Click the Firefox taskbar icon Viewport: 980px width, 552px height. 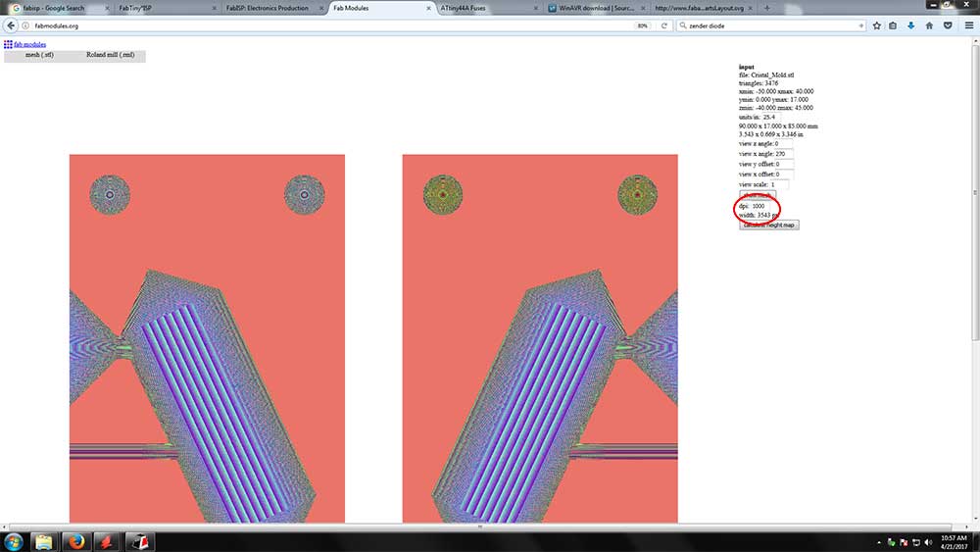pyautogui.click(x=76, y=541)
